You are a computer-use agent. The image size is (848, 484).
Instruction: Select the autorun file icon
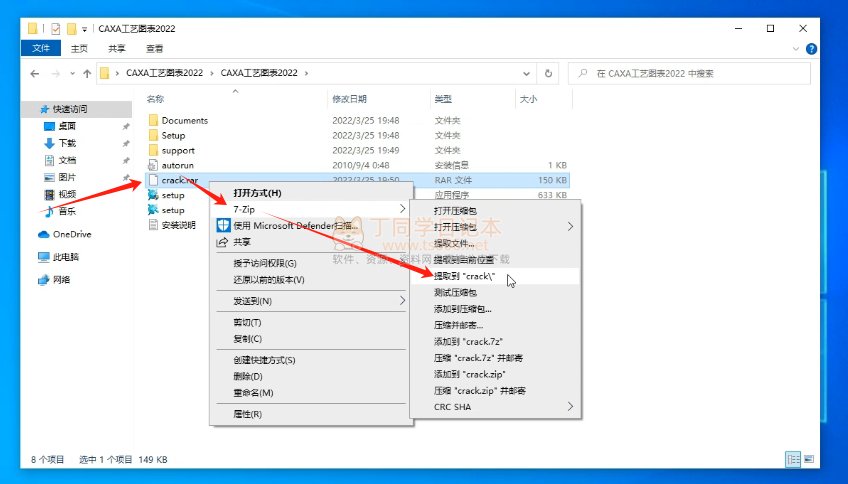point(153,165)
